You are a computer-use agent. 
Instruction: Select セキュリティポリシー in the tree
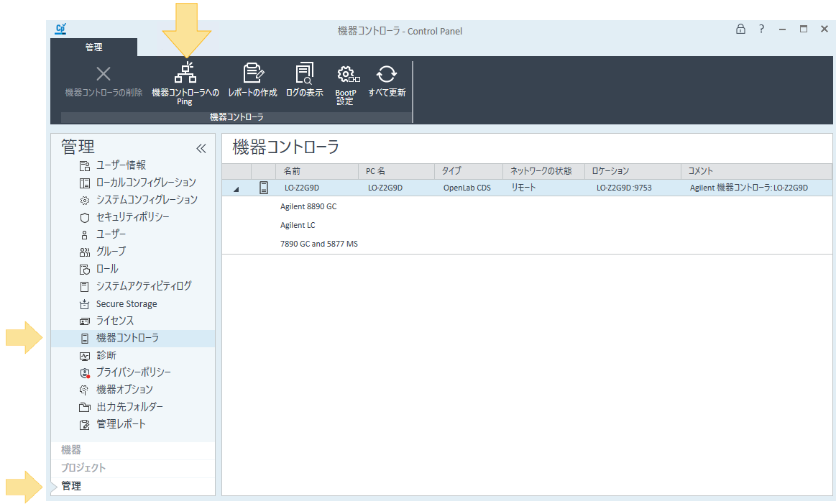pos(133,216)
